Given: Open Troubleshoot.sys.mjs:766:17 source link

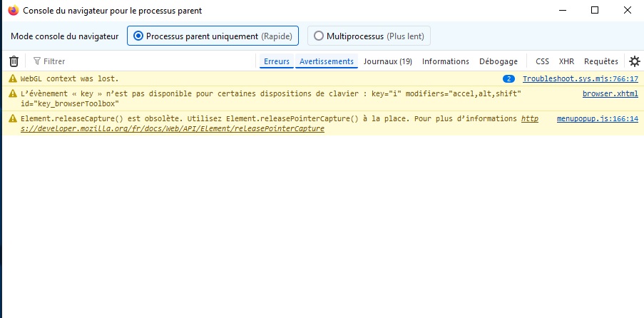Looking at the screenshot, I should [580, 78].
